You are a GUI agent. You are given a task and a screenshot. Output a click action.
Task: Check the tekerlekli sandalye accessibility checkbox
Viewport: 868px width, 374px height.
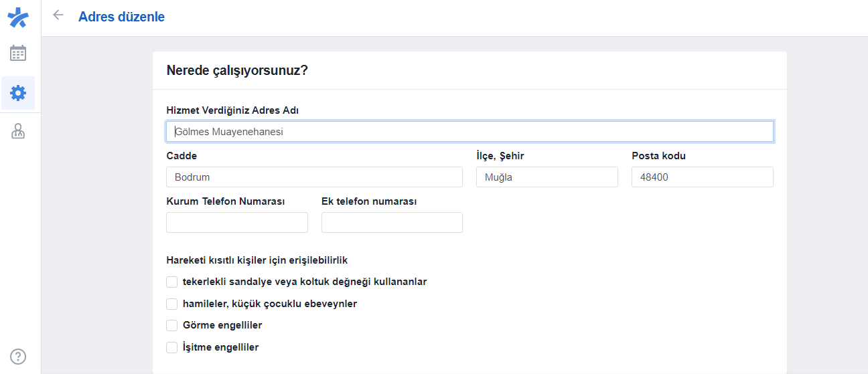pyautogui.click(x=172, y=282)
